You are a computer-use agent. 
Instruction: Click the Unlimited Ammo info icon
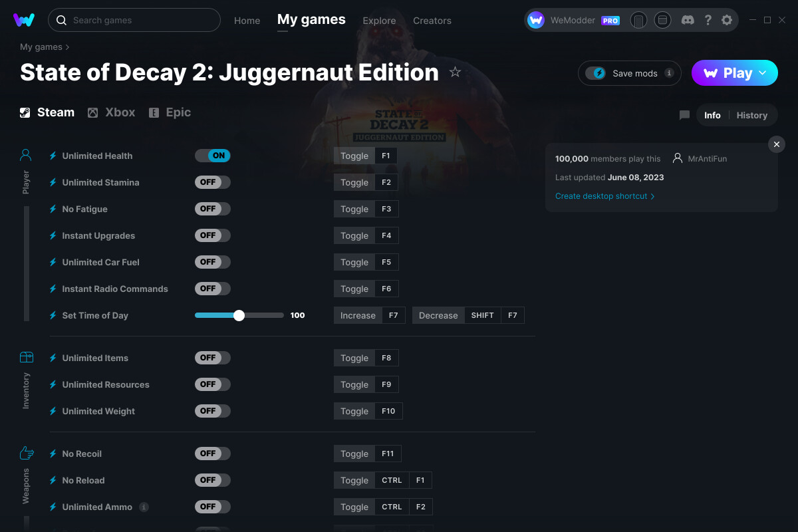click(144, 507)
